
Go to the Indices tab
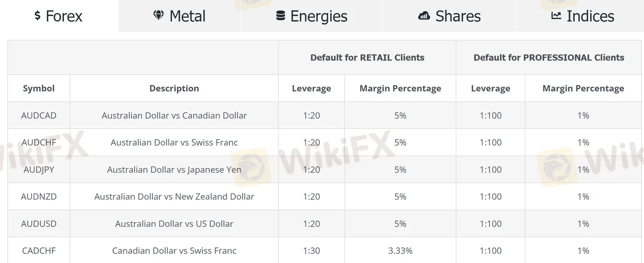click(x=583, y=16)
